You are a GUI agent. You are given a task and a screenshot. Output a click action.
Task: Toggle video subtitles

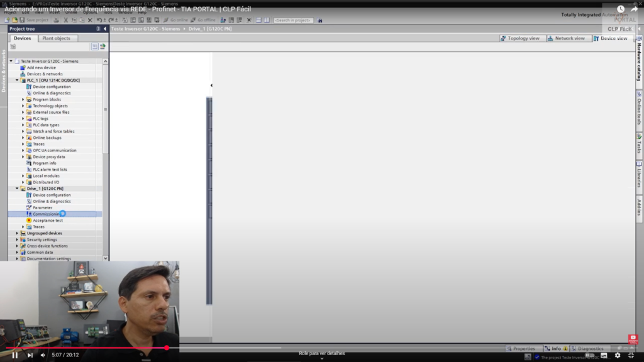pos(604,356)
